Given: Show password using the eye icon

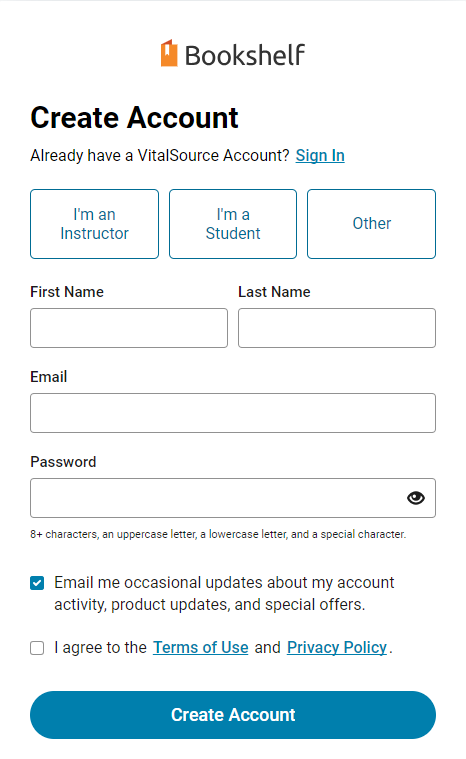Looking at the screenshot, I should (x=416, y=498).
